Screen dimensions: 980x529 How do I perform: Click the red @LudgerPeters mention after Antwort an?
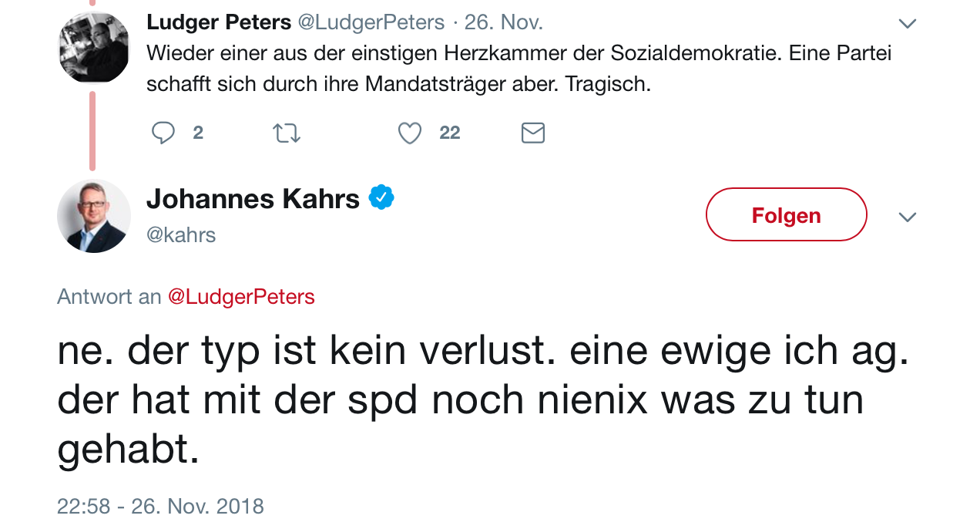pos(241,297)
